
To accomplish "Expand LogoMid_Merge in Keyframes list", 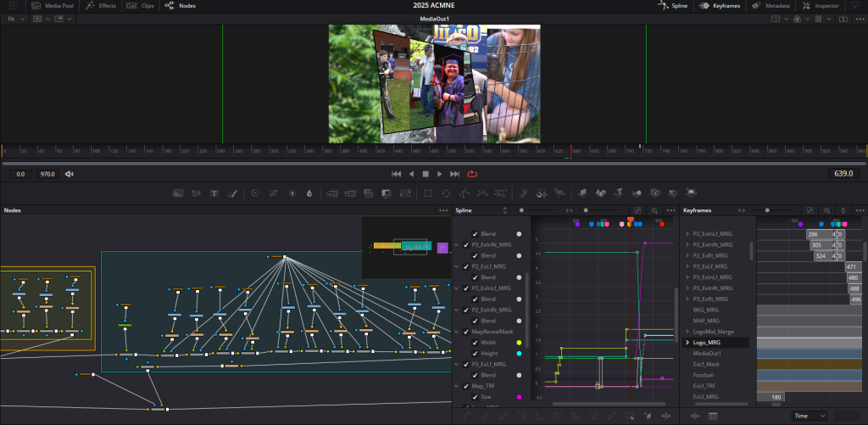I will [687, 332].
